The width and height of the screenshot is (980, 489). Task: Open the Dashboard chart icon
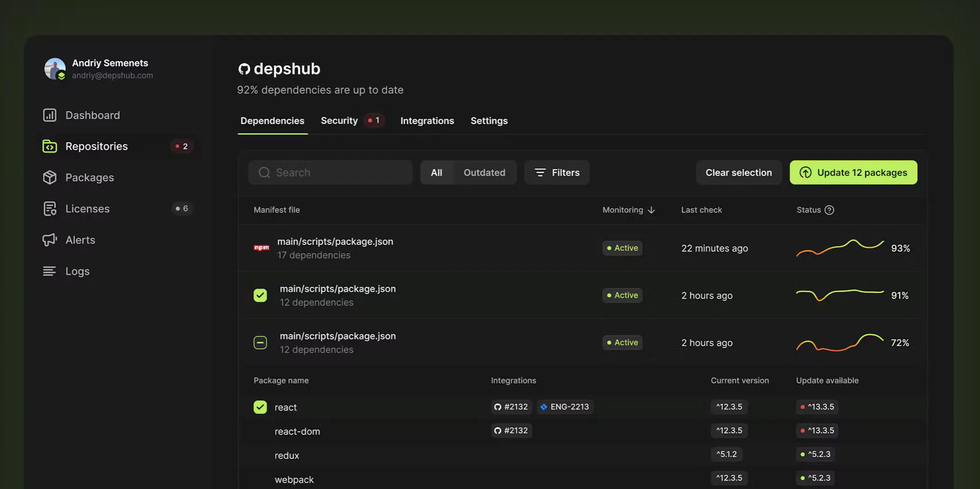pos(50,115)
